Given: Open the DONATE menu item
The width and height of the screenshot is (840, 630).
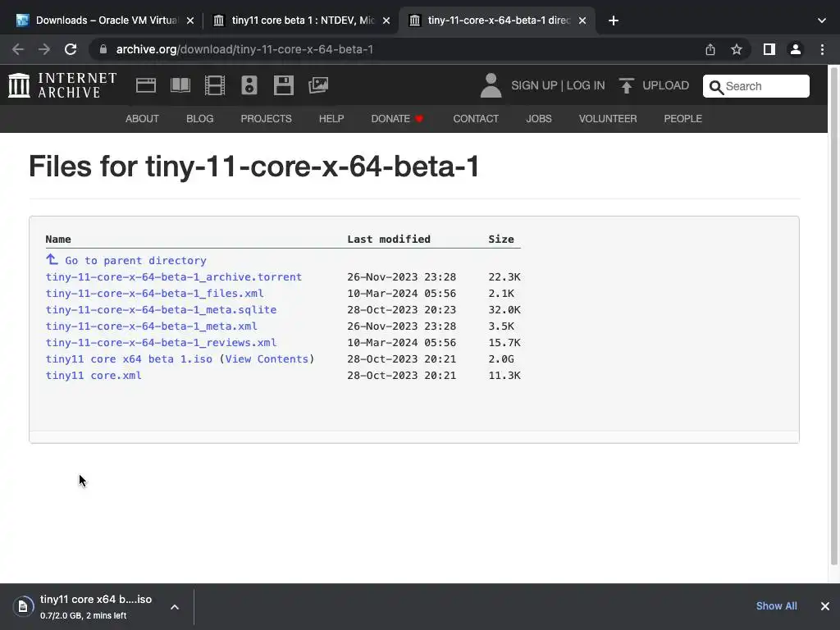Looking at the screenshot, I should (397, 119).
